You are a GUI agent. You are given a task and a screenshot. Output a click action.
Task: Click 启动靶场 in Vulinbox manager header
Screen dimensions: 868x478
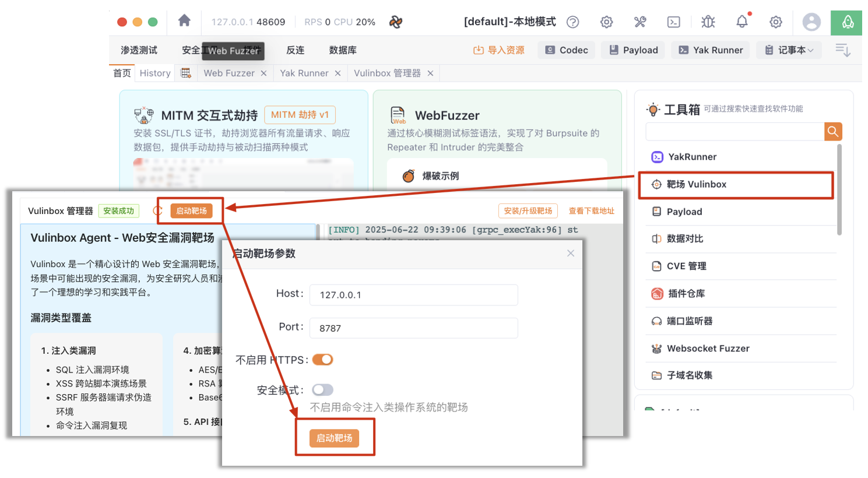191,211
